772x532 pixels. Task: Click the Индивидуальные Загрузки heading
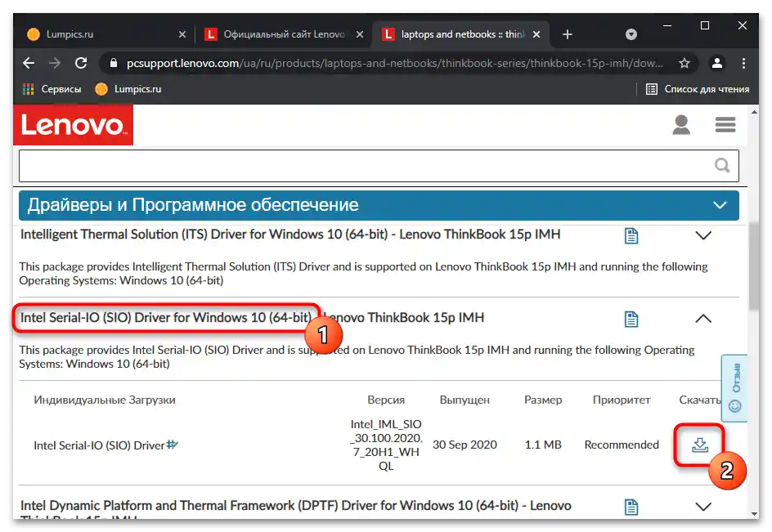pos(105,400)
